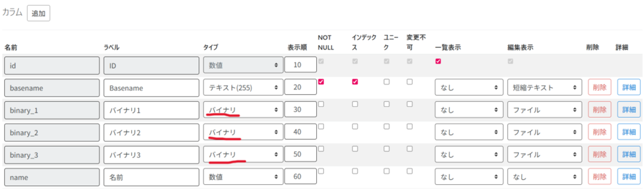
Task: Delete the basename column row
Action: tap(599, 88)
